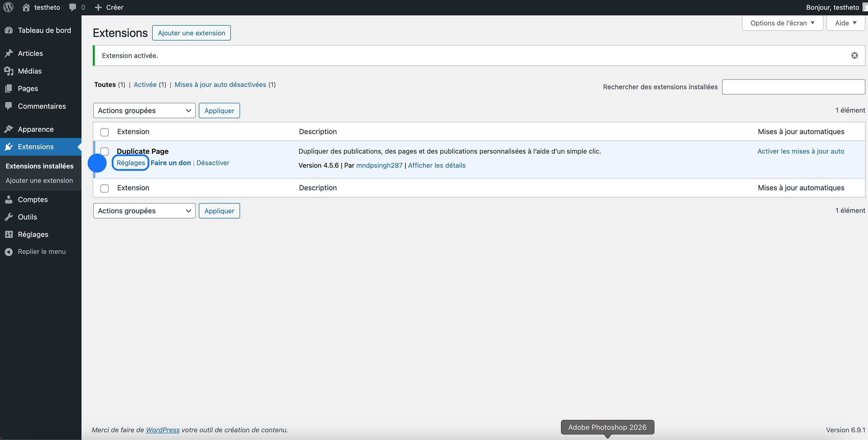868x440 pixels.
Task: Collapse the menu with Replier le menu arrow
Action: point(9,252)
